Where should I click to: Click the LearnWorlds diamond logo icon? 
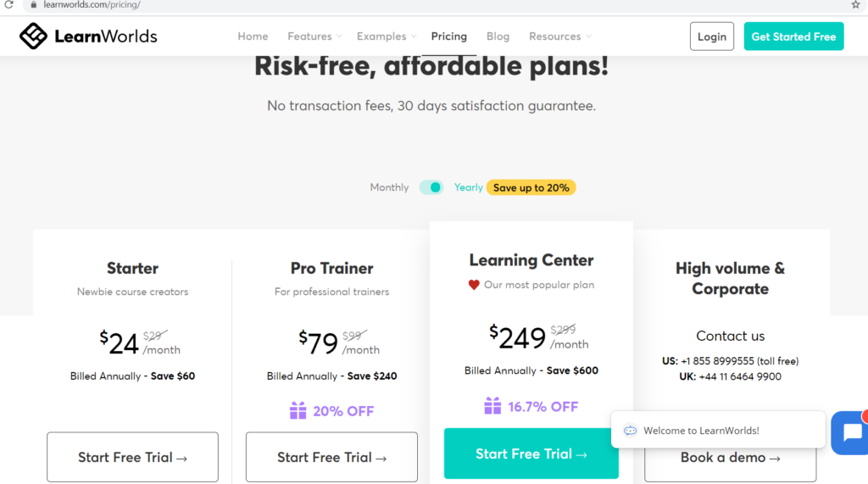(33, 36)
